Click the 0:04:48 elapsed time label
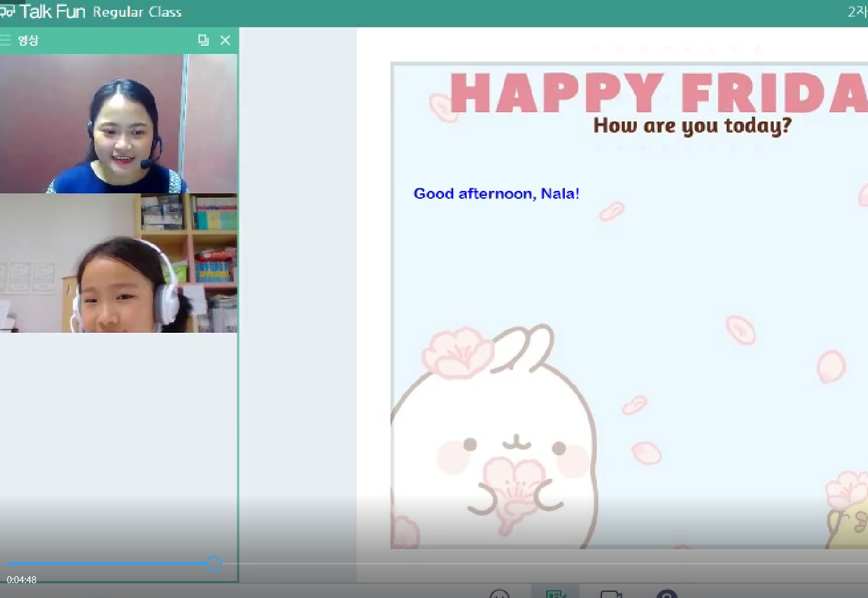The image size is (868, 598). (22, 580)
